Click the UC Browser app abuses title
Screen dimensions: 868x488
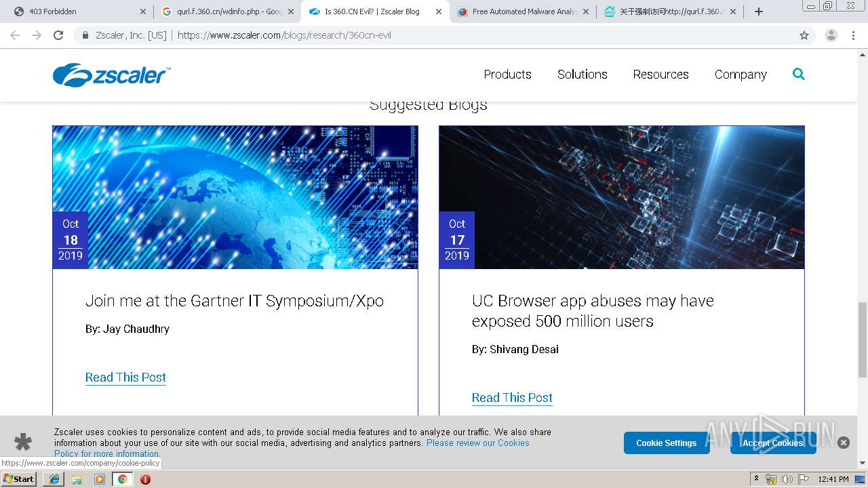593,311
